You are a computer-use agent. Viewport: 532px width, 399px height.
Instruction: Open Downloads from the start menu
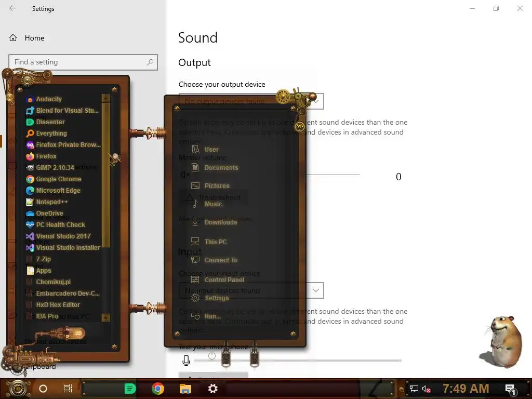(x=214, y=222)
